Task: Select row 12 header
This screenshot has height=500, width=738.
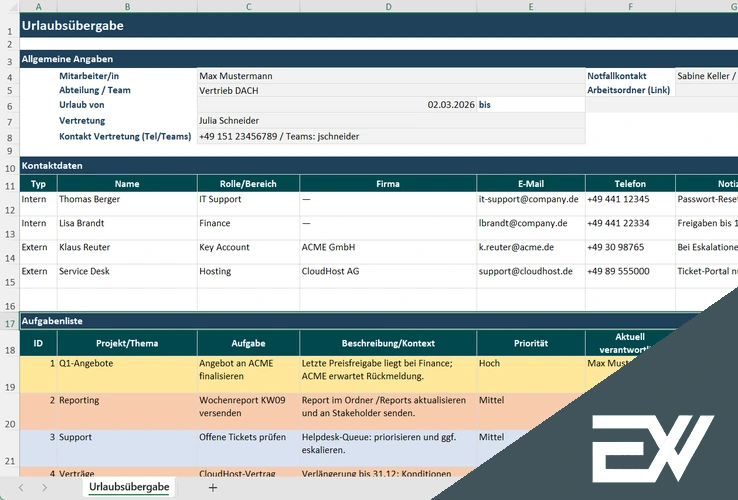Action: (9, 204)
